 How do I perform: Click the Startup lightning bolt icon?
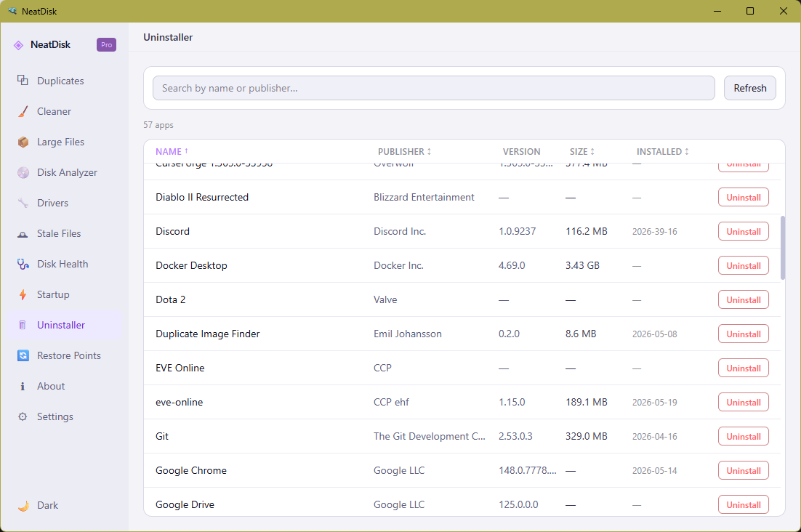(23, 294)
